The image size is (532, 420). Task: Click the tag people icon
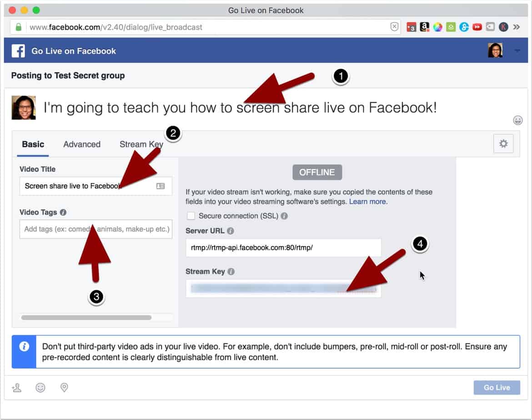pyautogui.click(x=17, y=387)
